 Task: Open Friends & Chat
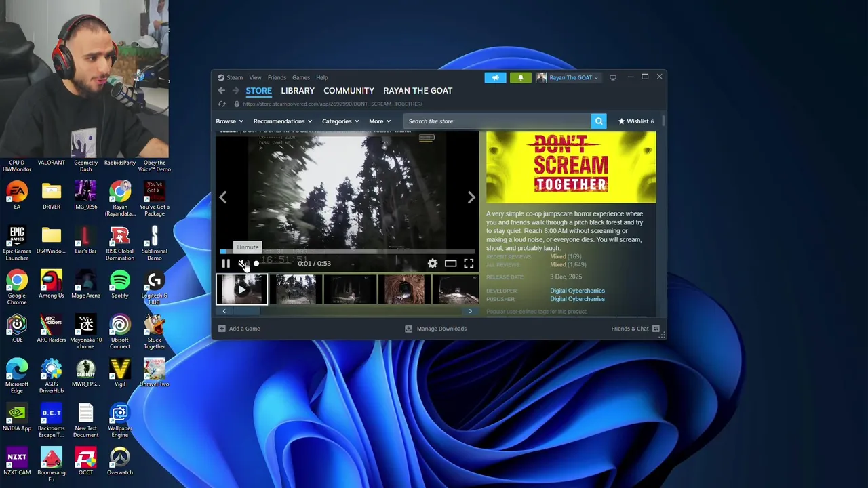pyautogui.click(x=635, y=329)
